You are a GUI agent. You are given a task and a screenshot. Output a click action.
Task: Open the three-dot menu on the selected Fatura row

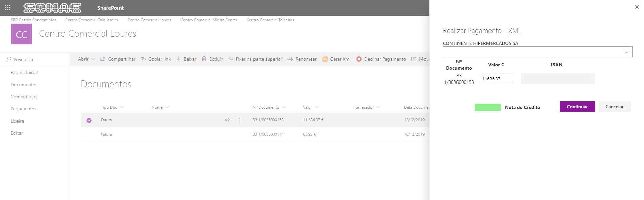click(x=240, y=120)
